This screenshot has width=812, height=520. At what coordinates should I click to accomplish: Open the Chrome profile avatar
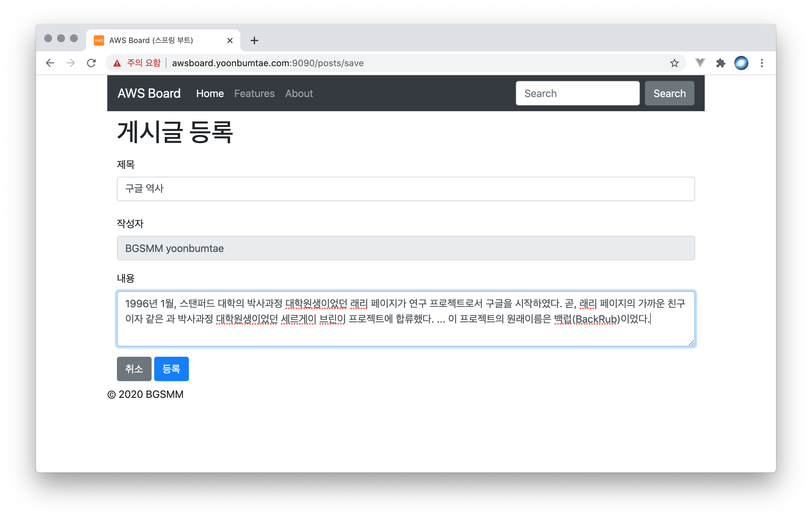741,63
